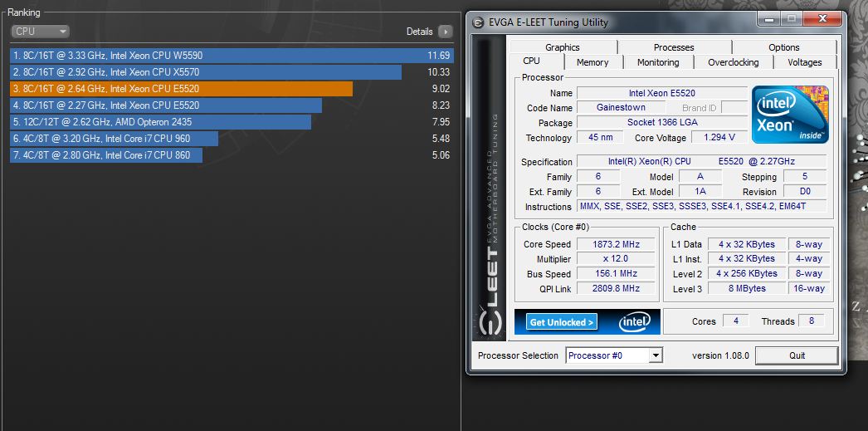This screenshot has height=431, width=868.
Task: Click the Level 3 cache value 8 MBytes
Action: 747,288
